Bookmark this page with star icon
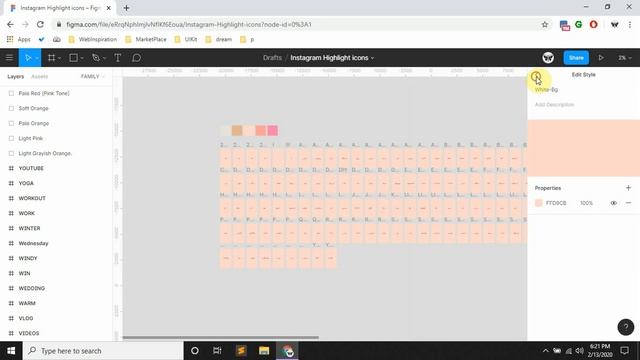 pyautogui.click(x=544, y=24)
